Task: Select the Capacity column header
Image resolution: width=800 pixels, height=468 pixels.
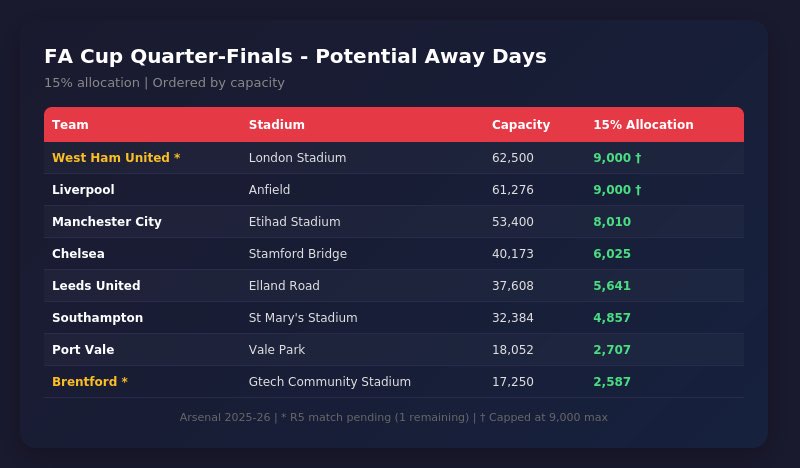Action: point(520,125)
